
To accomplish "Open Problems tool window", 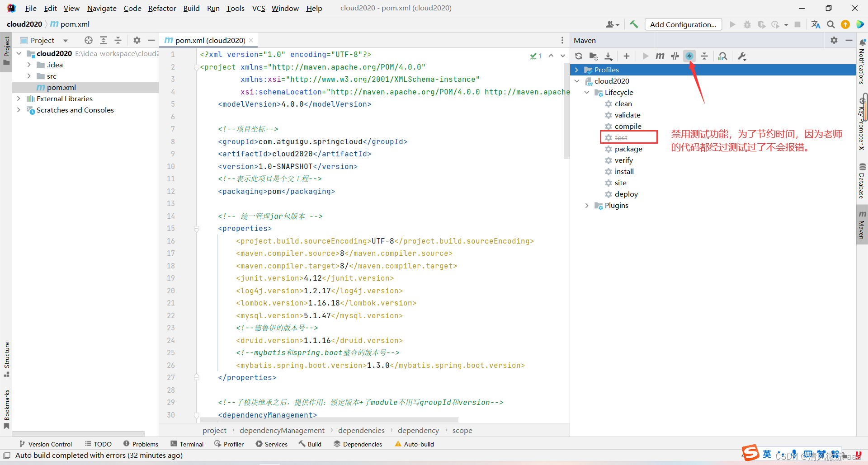I will tap(141, 444).
